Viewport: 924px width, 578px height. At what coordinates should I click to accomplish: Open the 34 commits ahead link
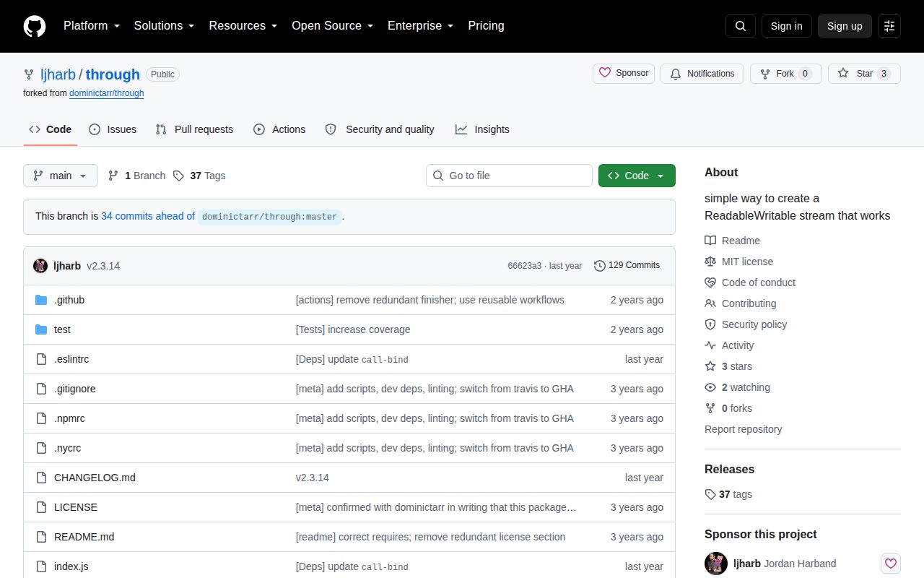click(148, 216)
